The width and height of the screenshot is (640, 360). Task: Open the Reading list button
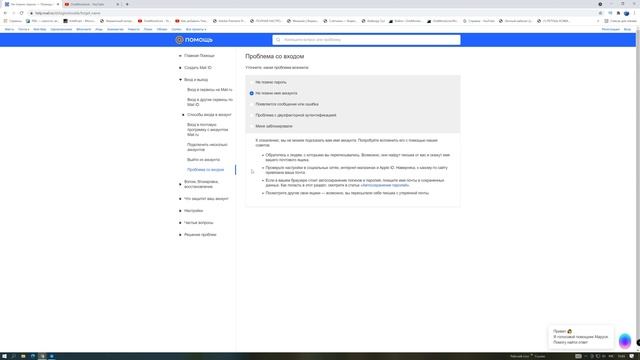tap(620, 21)
